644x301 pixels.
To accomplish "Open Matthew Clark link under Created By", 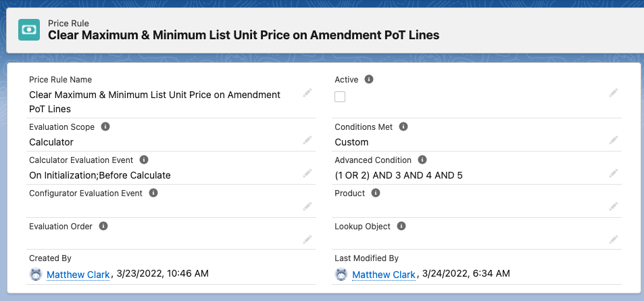I will (78, 274).
